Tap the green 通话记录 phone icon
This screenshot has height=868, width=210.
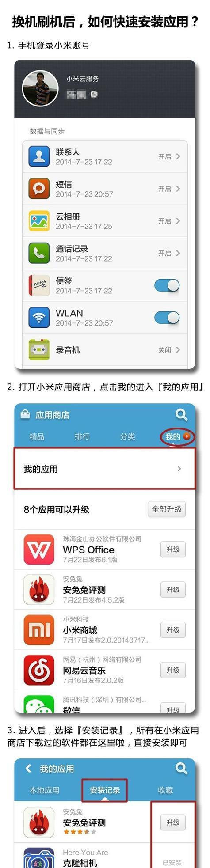(39, 253)
